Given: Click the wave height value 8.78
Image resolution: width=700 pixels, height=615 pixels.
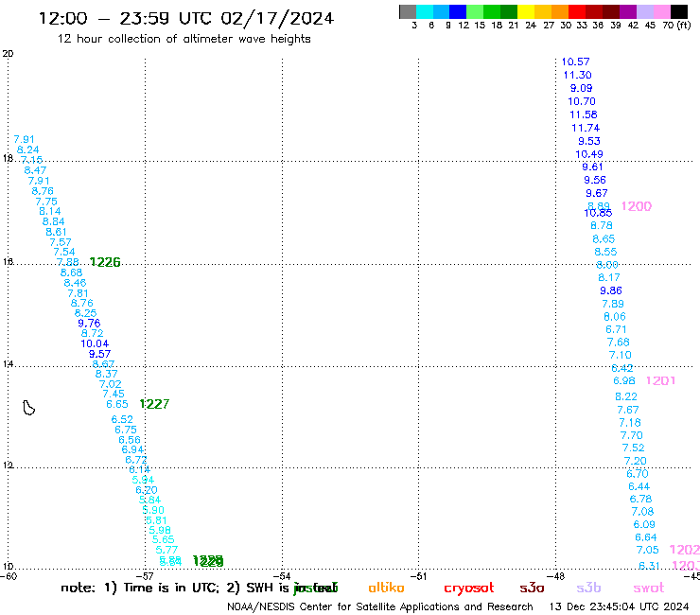Looking at the screenshot, I should [x=602, y=225].
